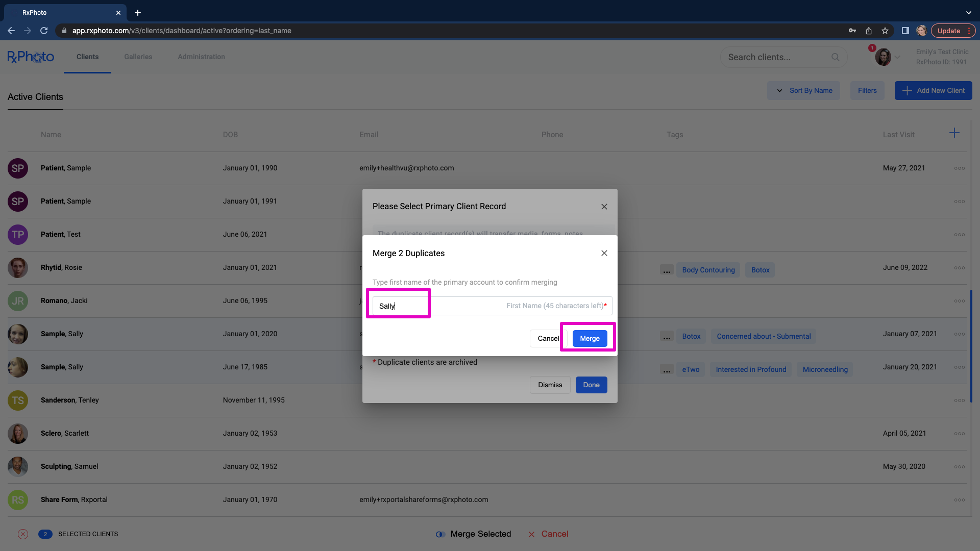Viewport: 980px width, 551px height.
Task: Close the Merge 2 Duplicates dialog
Action: point(604,254)
